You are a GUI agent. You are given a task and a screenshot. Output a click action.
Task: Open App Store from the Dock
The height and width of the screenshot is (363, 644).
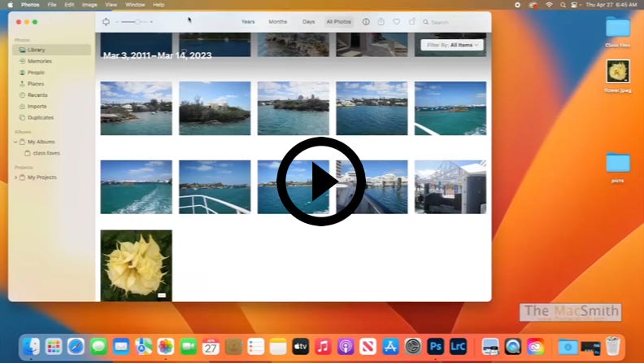pyautogui.click(x=390, y=347)
